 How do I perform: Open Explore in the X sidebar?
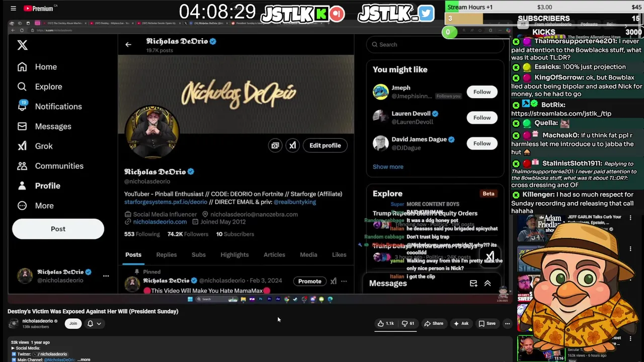click(x=39, y=86)
